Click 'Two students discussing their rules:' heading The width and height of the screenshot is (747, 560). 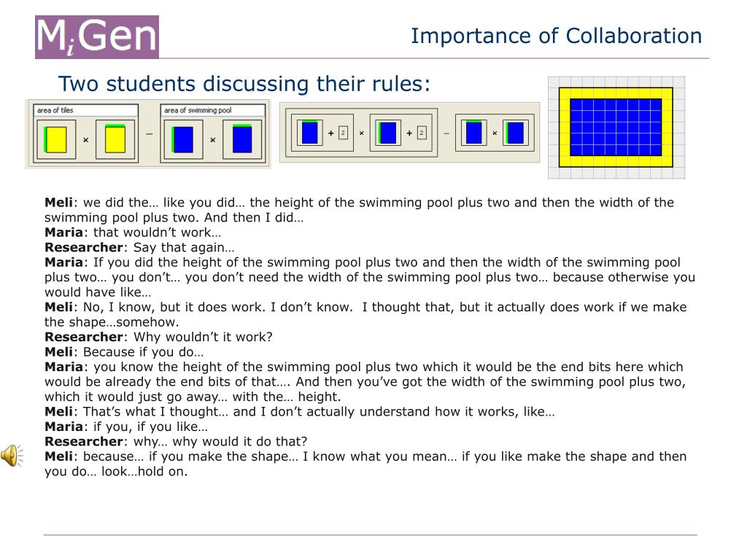[244, 84]
